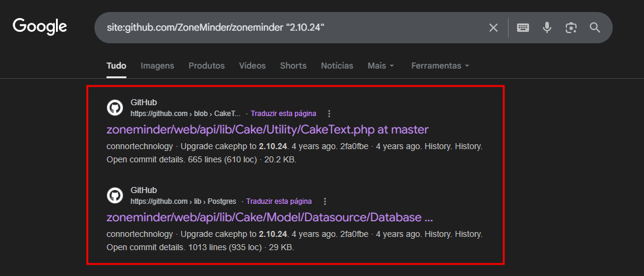This screenshot has width=644, height=276.
Task: Submit search with the magnifying glass icon
Action: (595, 28)
